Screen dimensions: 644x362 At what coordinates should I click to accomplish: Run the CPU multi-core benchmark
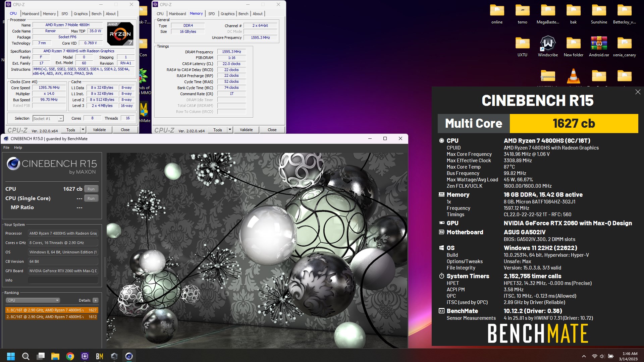tap(91, 189)
